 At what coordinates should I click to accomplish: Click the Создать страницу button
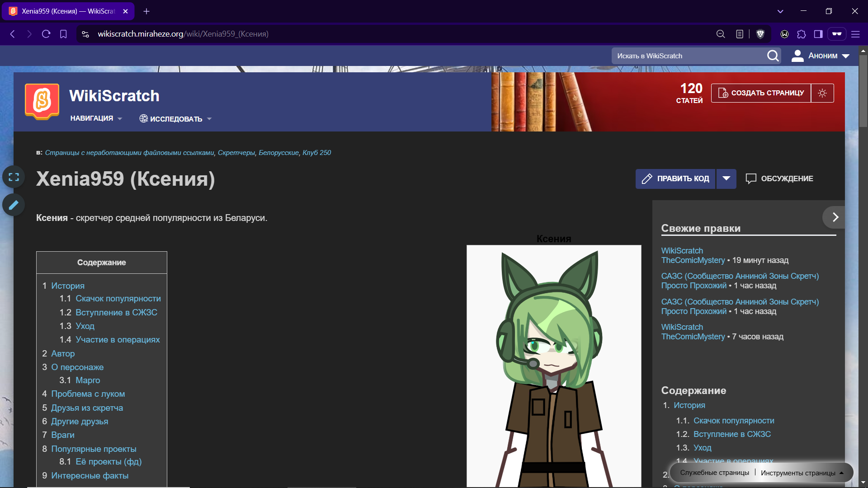click(x=761, y=93)
